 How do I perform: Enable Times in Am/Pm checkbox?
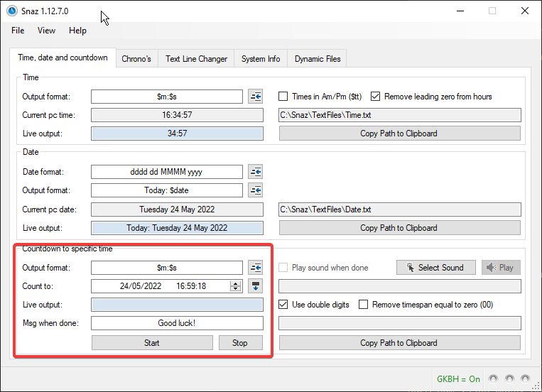pos(283,97)
